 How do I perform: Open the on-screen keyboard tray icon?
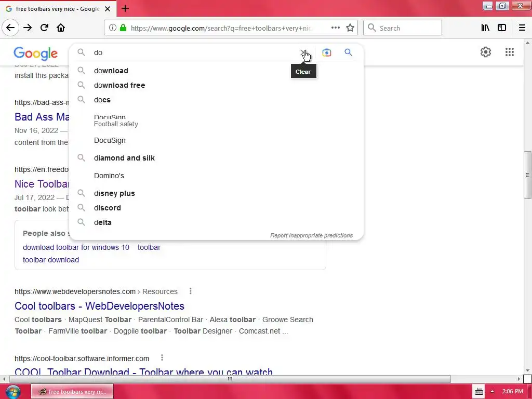[x=478, y=392]
